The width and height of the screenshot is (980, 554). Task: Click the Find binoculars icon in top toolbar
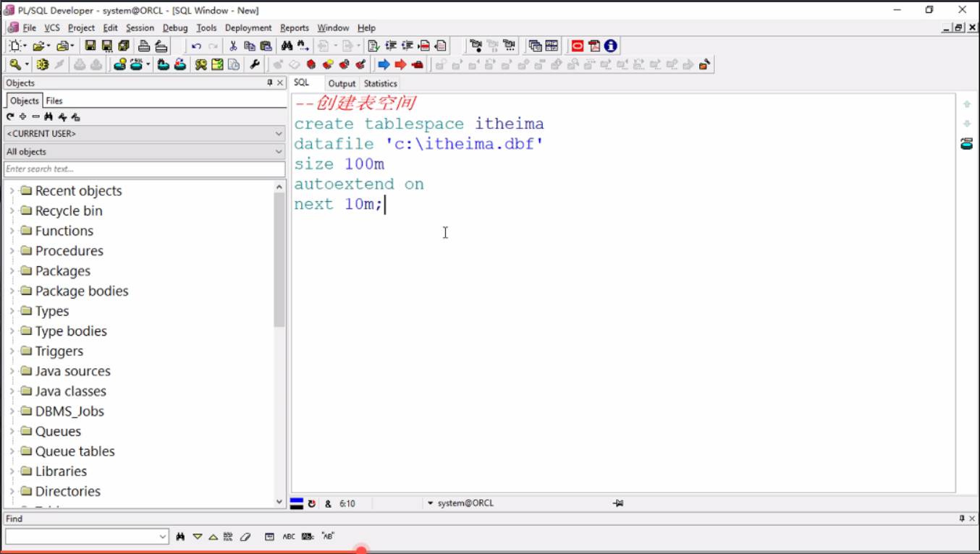coord(287,46)
